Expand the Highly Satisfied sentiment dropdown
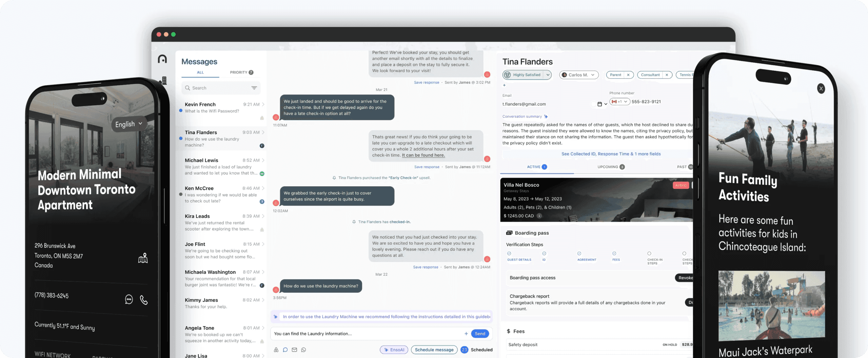This screenshot has width=868, height=358. point(548,75)
